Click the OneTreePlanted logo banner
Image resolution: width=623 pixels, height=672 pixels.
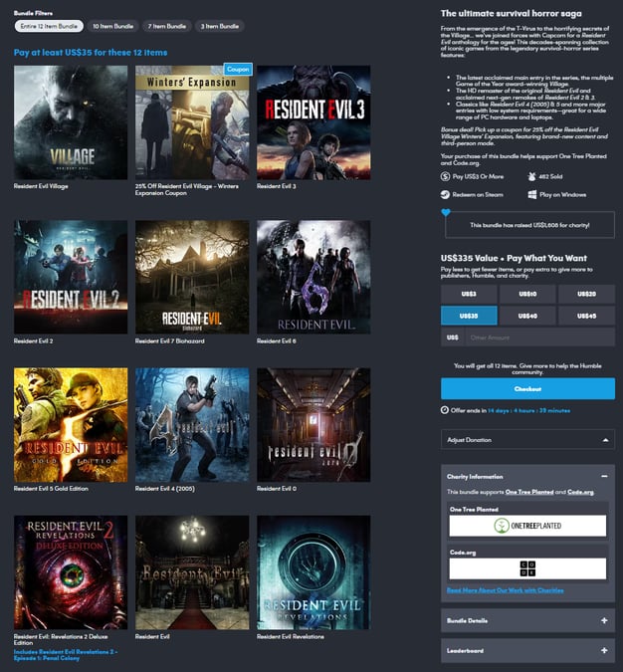click(527, 526)
